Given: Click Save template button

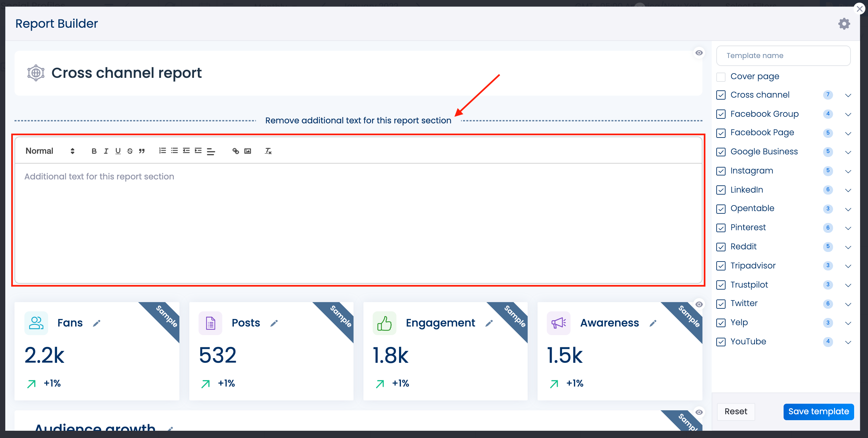Looking at the screenshot, I should point(819,411).
